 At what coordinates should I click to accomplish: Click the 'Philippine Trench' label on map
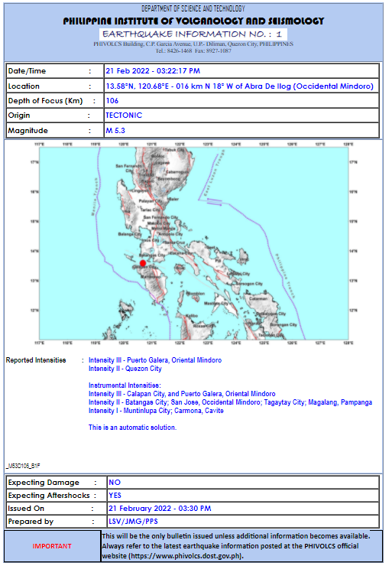click(285, 277)
